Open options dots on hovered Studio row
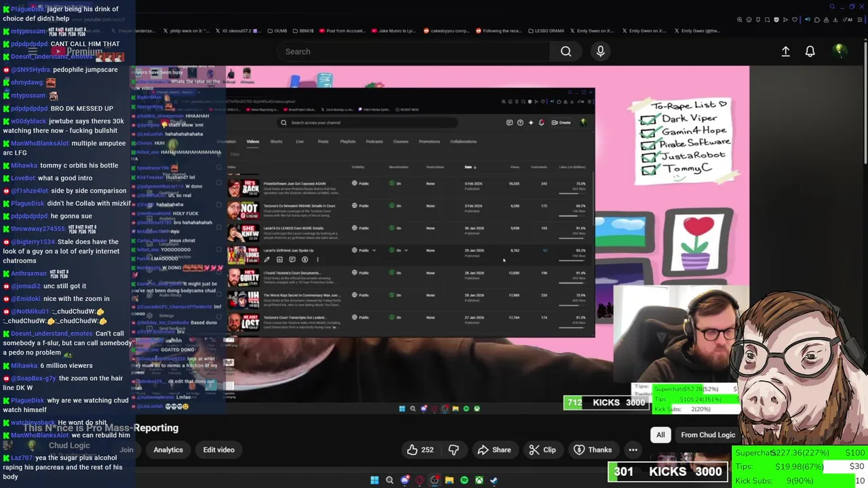The image size is (868, 488). pyautogui.click(x=317, y=260)
